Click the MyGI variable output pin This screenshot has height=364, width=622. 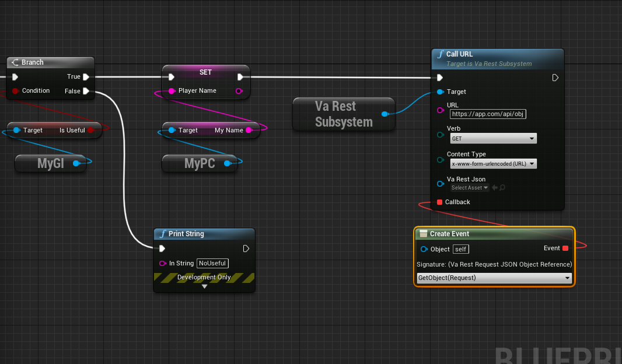(x=76, y=163)
